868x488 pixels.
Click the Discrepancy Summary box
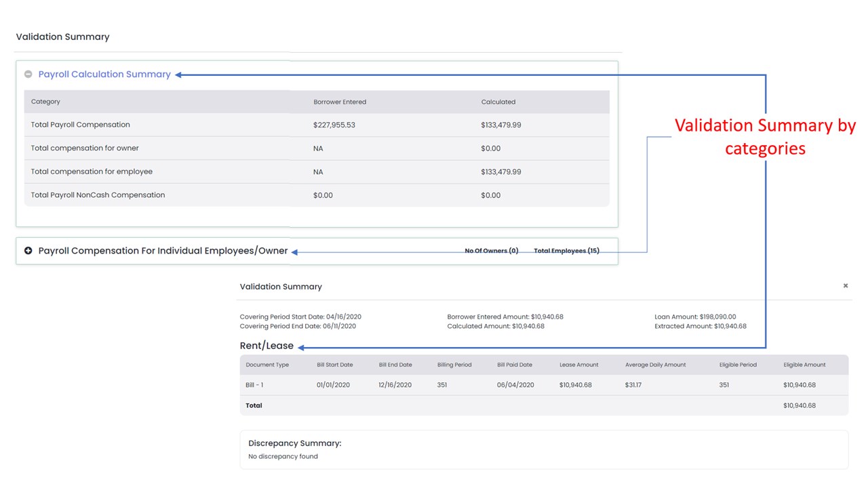tap(544, 449)
